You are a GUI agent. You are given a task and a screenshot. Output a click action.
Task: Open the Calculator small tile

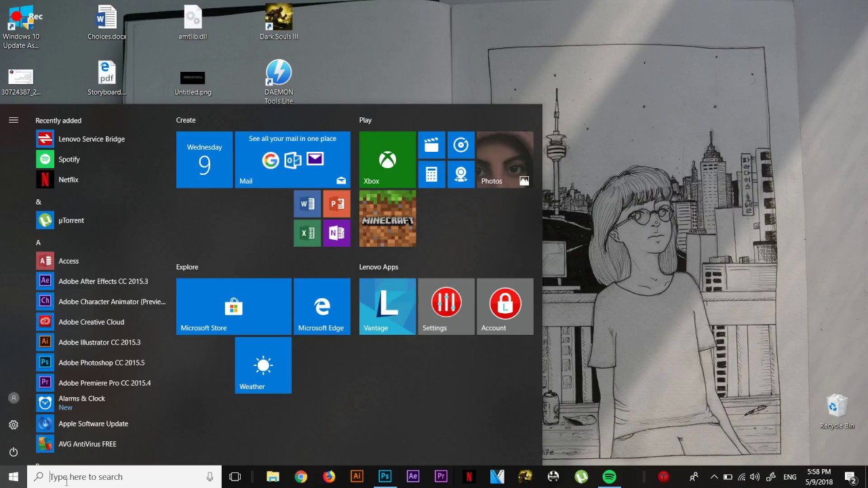(431, 174)
